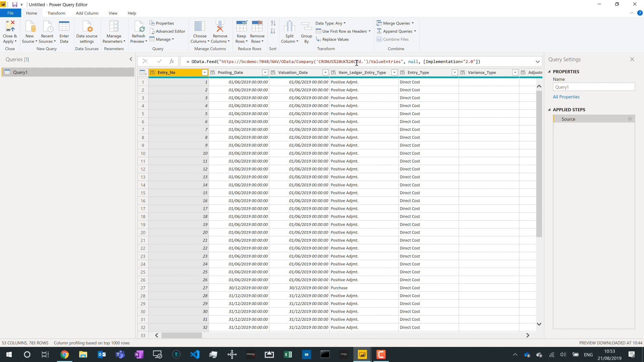
Task: Click the horizontal scrollbar thumb
Action: (181, 335)
